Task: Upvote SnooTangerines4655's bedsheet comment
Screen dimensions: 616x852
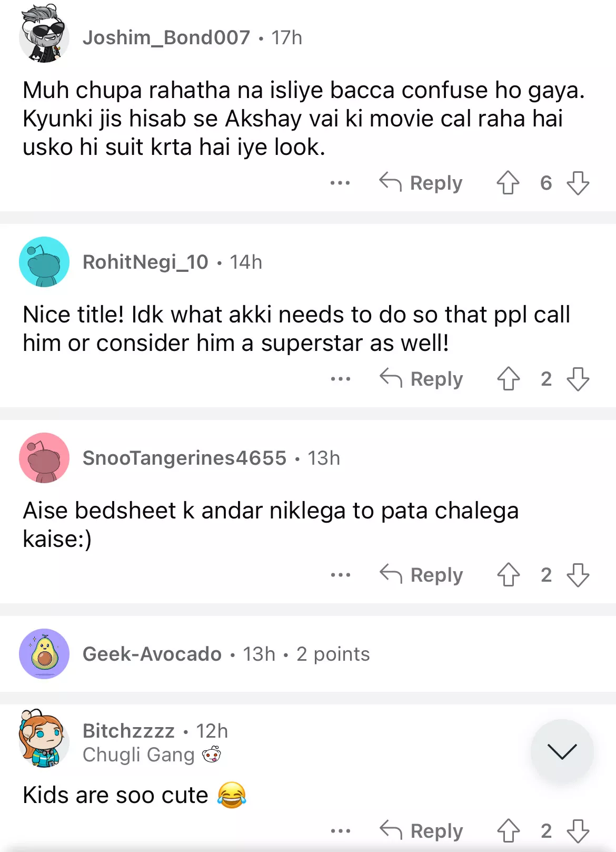Action: coord(508,575)
